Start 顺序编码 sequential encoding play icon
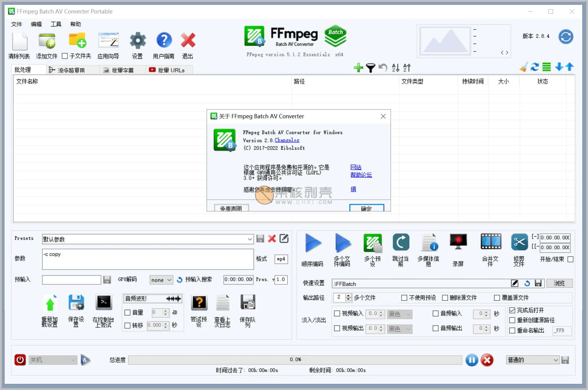588x390 pixels. tap(313, 243)
